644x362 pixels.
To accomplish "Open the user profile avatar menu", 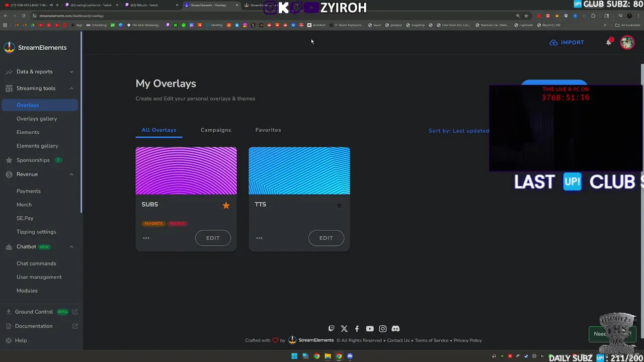I will (x=627, y=42).
